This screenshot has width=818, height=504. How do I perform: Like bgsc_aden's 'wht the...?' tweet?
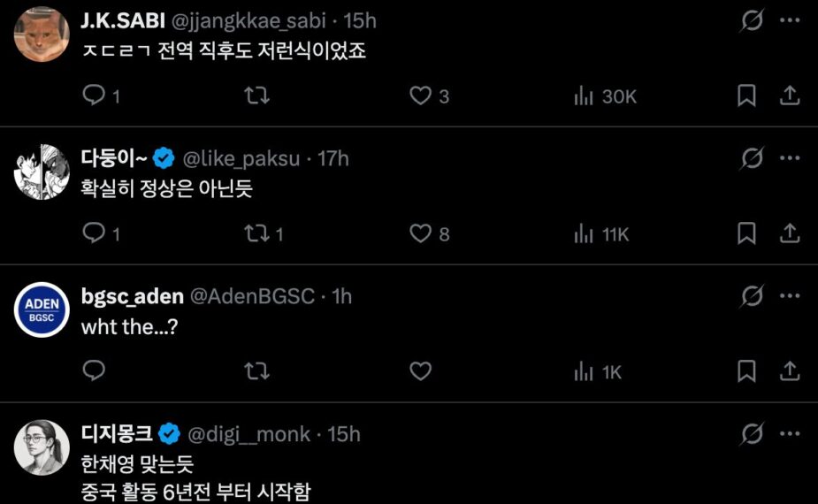point(420,371)
